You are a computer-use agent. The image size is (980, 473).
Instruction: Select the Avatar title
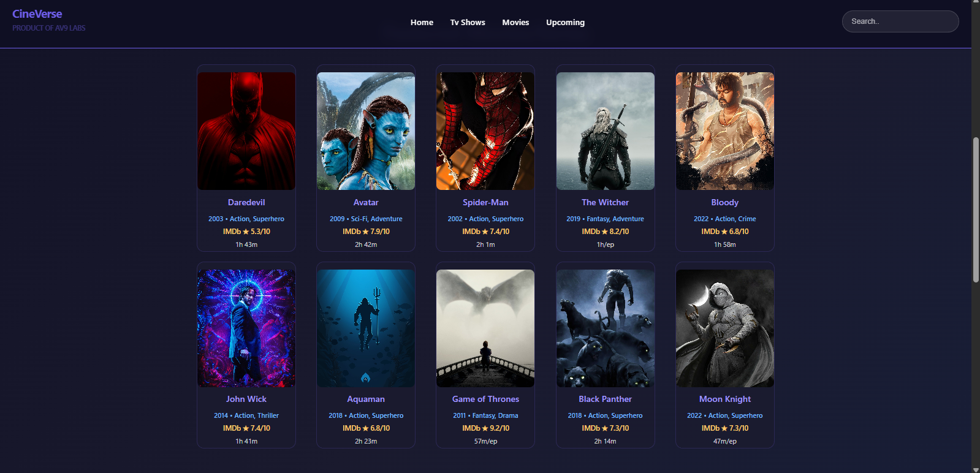[x=366, y=202]
